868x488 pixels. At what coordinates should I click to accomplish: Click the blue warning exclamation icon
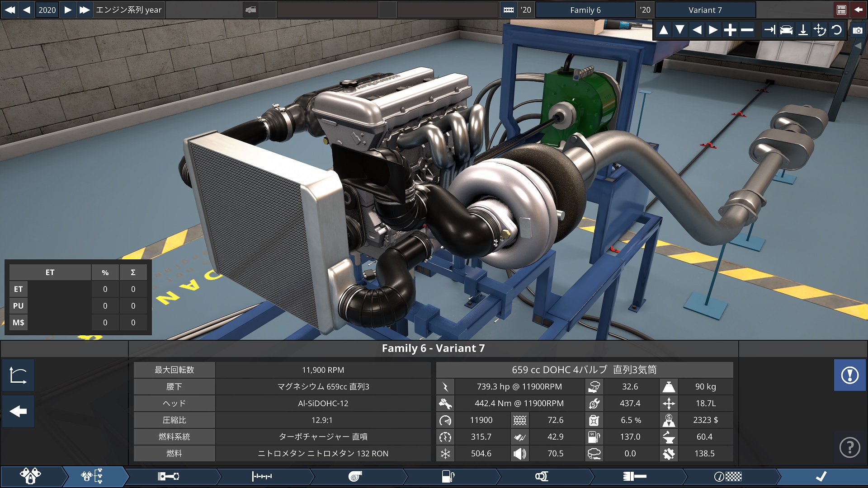pos(849,375)
